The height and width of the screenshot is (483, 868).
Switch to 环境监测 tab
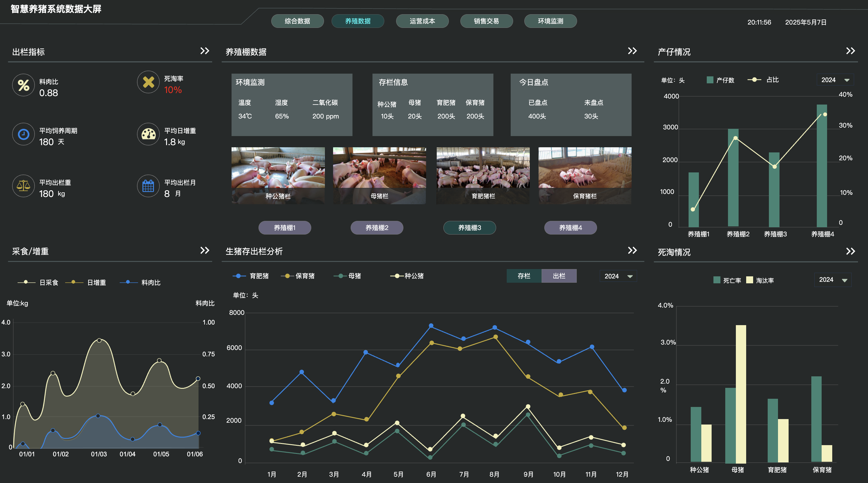coord(550,21)
